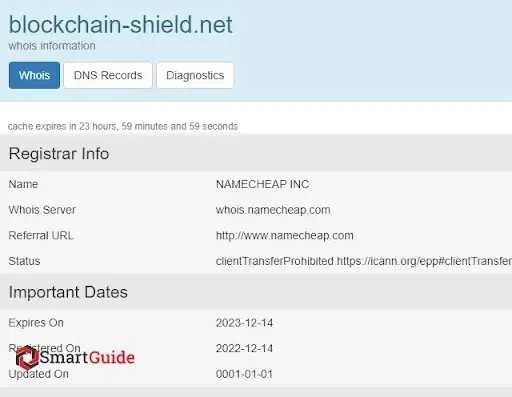Open the DNS Records tab
Viewport: 512px width, 397px height.
click(108, 75)
